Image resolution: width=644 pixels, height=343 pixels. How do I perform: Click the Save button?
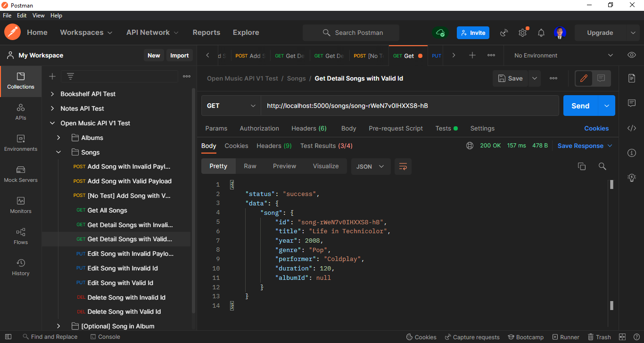[511, 78]
